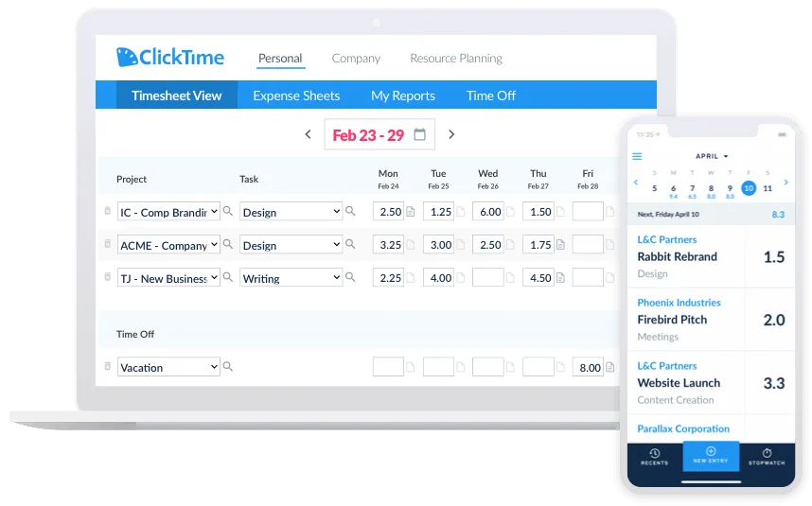Open TJ - New Business project dropdown
The image size is (812, 506).
[x=168, y=278]
